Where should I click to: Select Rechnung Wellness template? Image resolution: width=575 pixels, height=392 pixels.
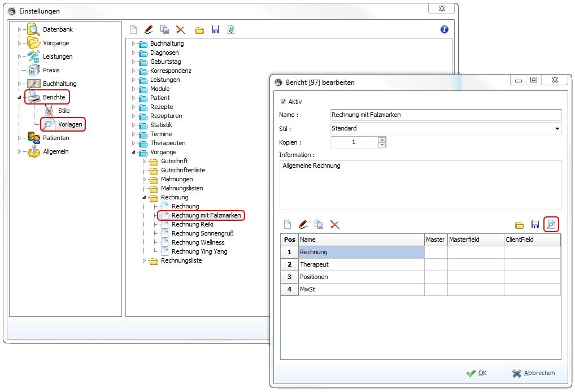click(x=198, y=242)
